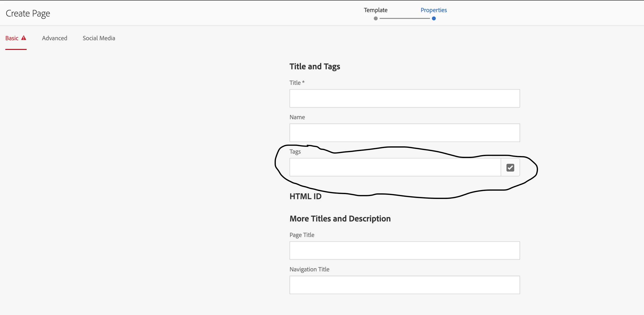Viewport: 644px width, 315px height.
Task: Click the gray Template step dot
Action: (376, 18)
